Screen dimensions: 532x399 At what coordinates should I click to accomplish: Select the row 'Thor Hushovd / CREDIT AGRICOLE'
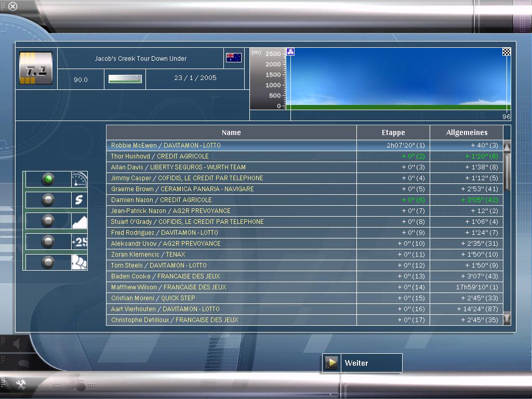click(x=304, y=156)
